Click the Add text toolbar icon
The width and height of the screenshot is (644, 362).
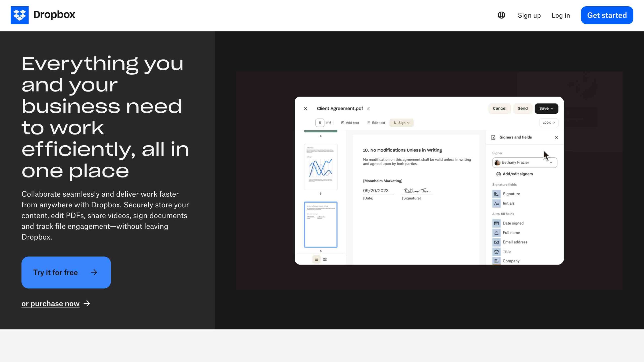click(x=350, y=122)
